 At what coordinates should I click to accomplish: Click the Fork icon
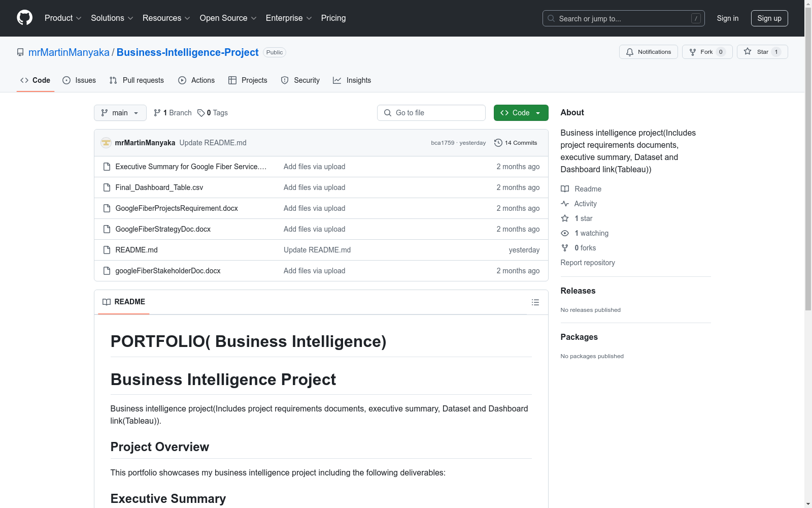693,52
